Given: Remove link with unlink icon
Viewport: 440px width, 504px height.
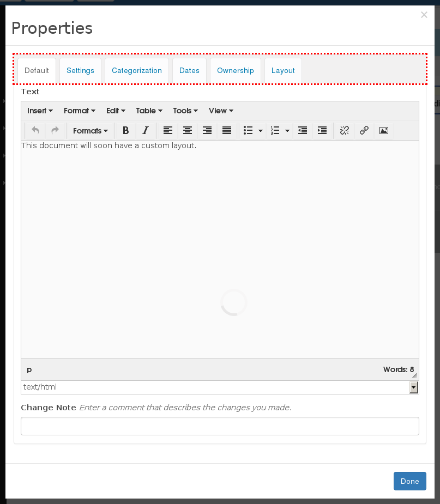Looking at the screenshot, I should click(345, 130).
